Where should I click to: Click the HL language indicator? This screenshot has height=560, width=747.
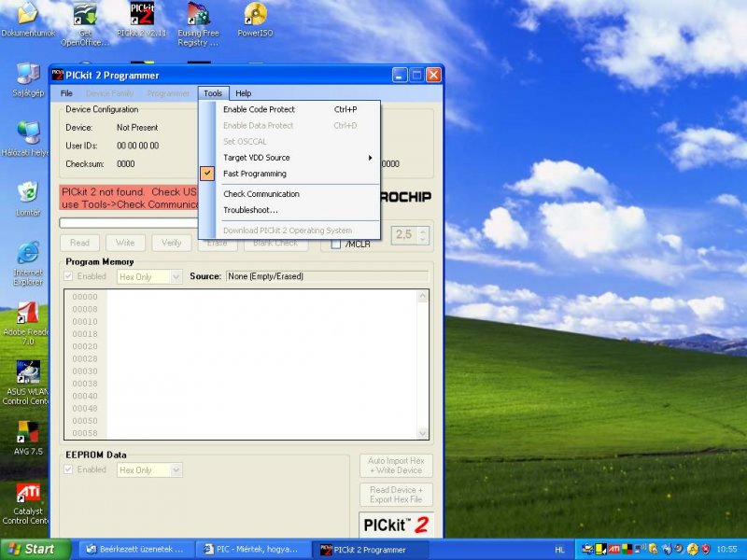click(x=559, y=550)
